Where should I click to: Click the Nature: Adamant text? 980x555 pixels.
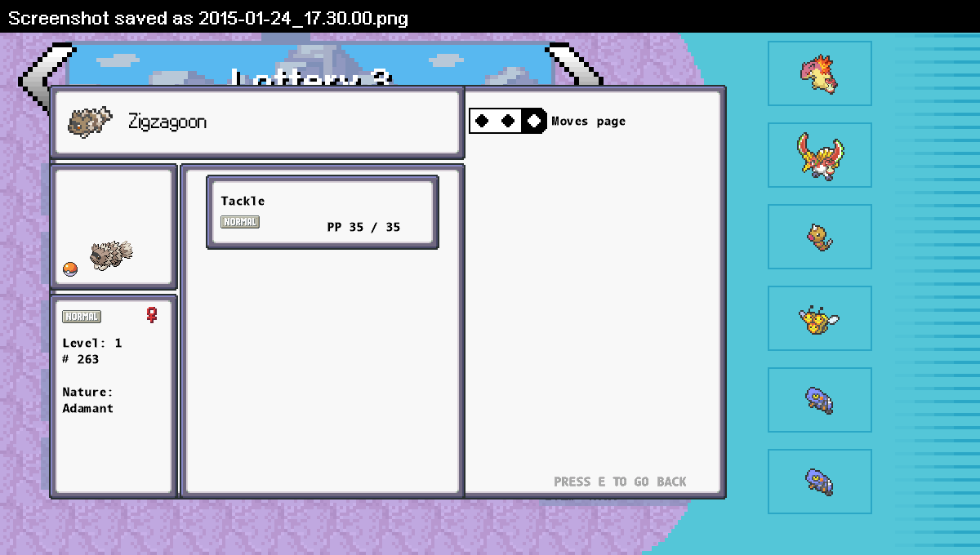88,400
